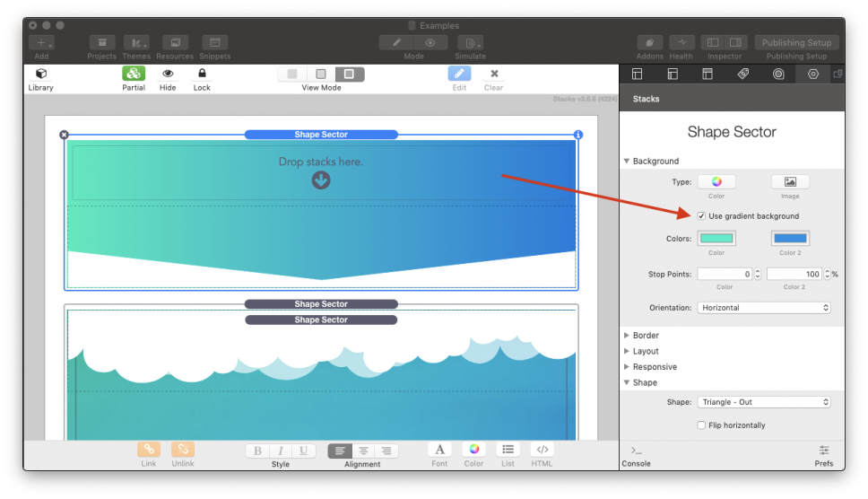Open the Color 2 blue swatch
The height and width of the screenshot is (499, 868).
pos(790,238)
